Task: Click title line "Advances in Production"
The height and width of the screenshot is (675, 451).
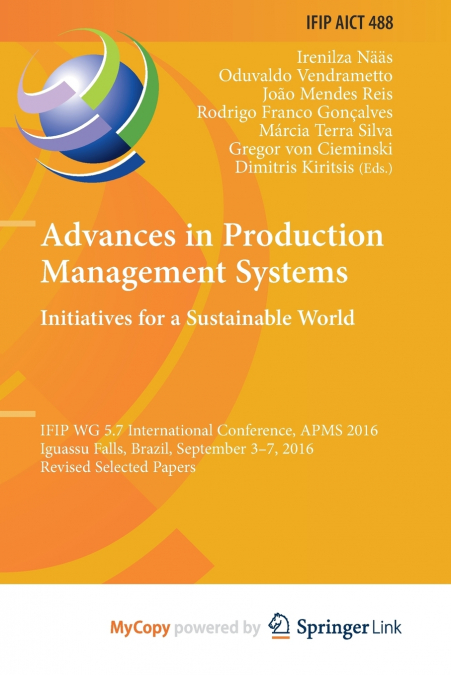Action: click(212, 236)
